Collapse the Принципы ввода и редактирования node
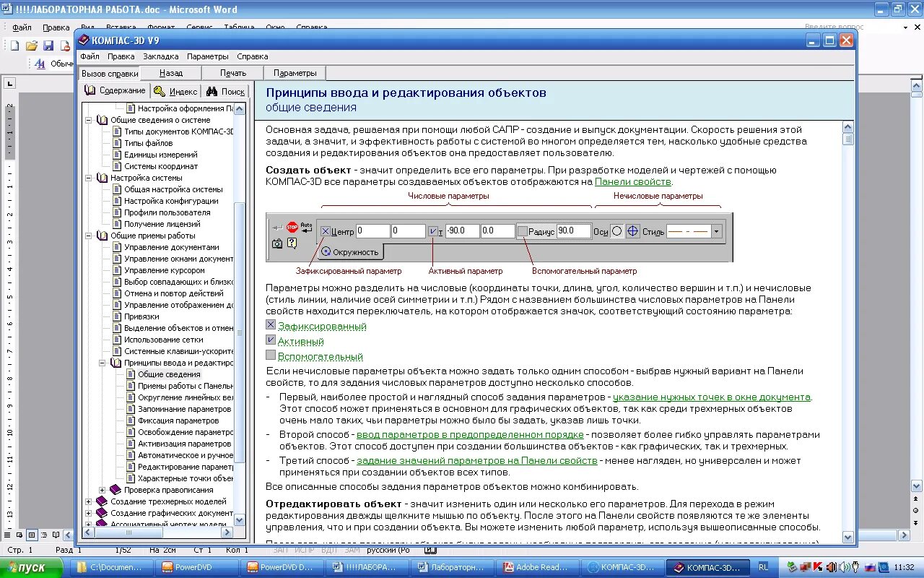 click(x=103, y=363)
